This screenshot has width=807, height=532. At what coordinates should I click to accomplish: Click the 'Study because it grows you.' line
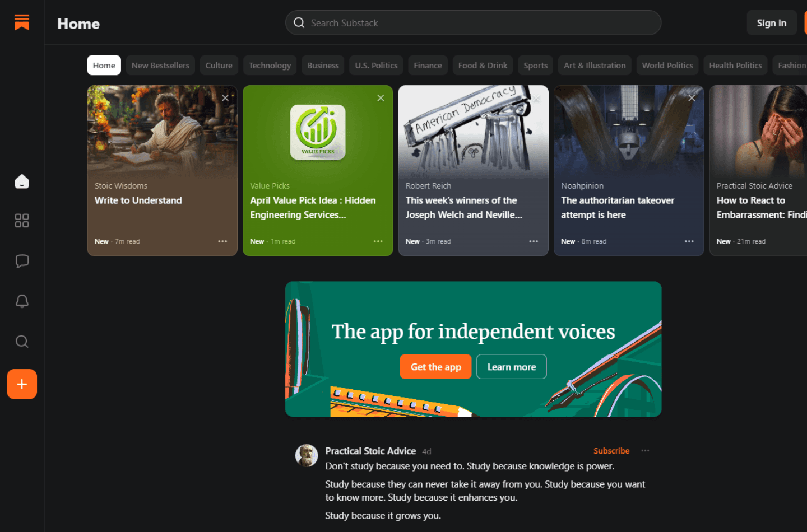click(383, 516)
